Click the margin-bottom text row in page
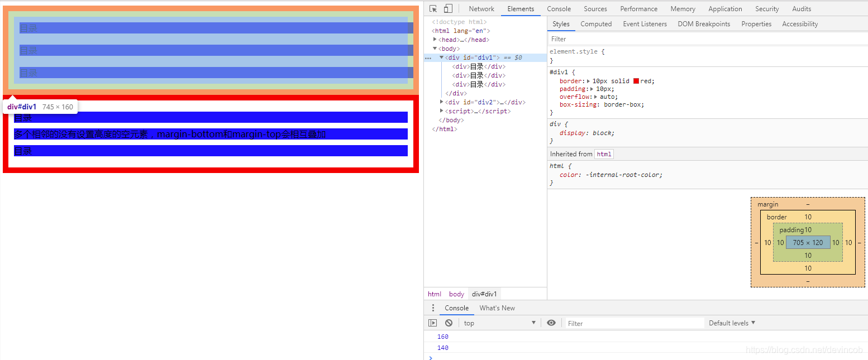 tap(211, 134)
